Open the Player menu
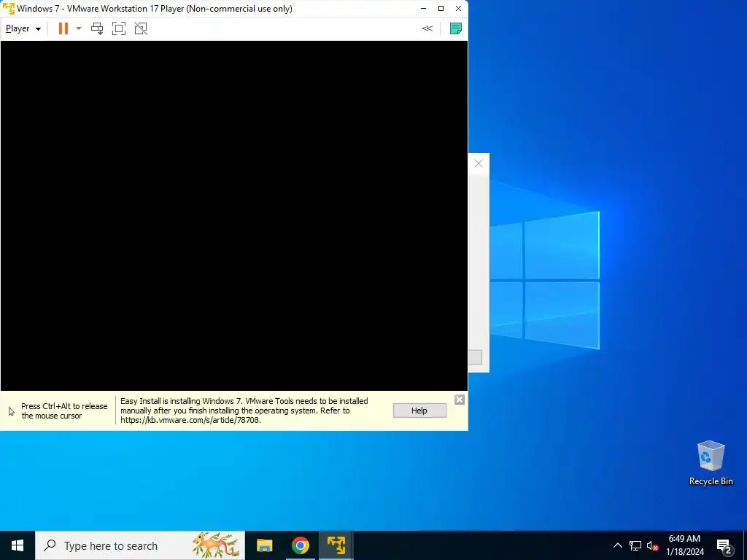The height and width of the screenshot is (560, 747). (23, 28)
